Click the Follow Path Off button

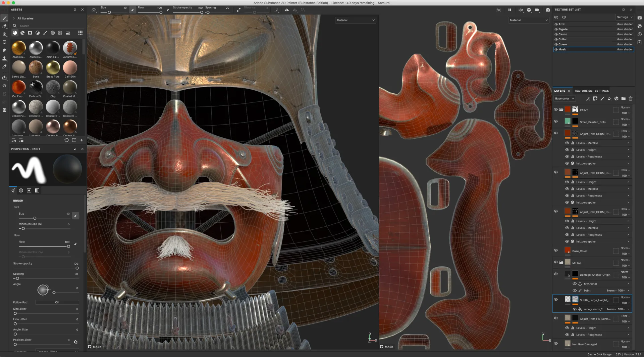tap(57, 302)
